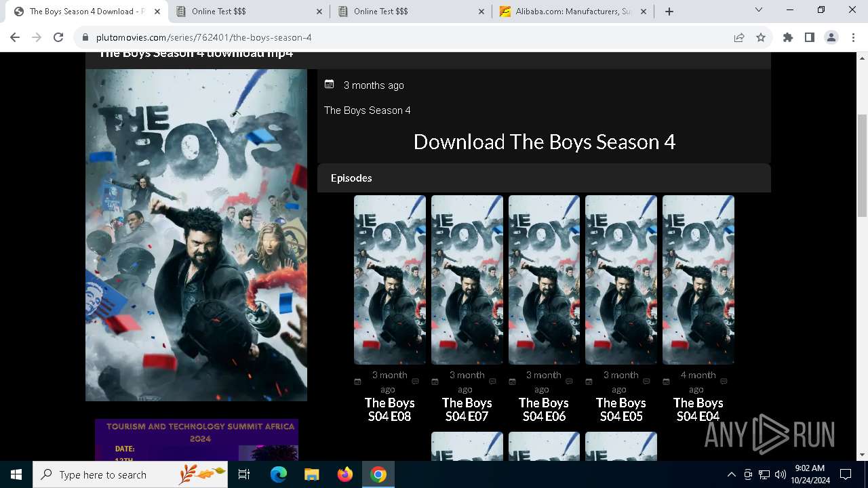This screenshot has width=868, height=488.
Task: Switch to The Boys Season 4 Download tab
Action: [86, 12]
